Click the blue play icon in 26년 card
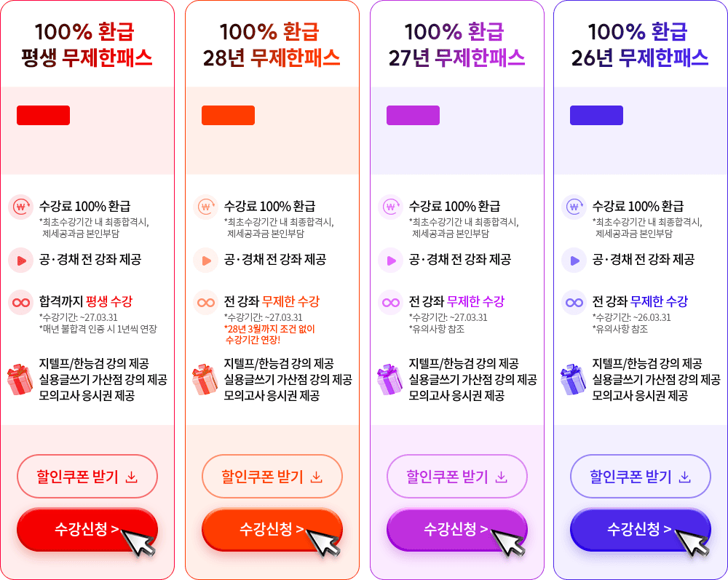Screen dimensions: 728x580 click(574, 260)
